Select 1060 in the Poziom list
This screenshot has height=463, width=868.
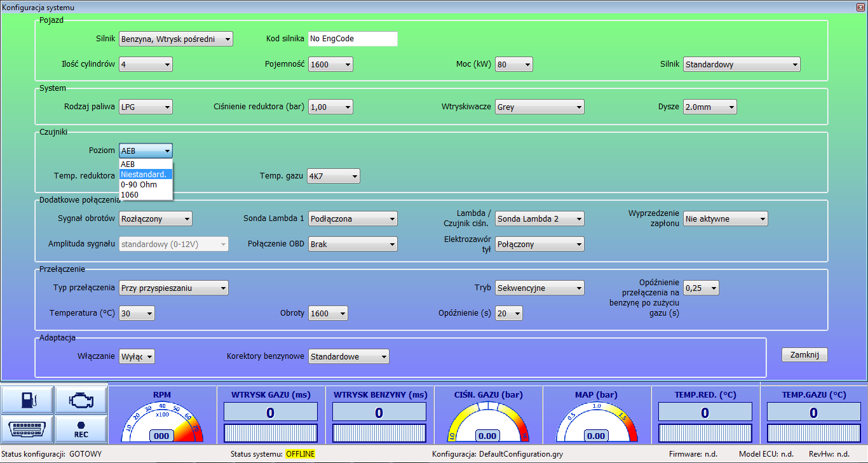(146, 194)
